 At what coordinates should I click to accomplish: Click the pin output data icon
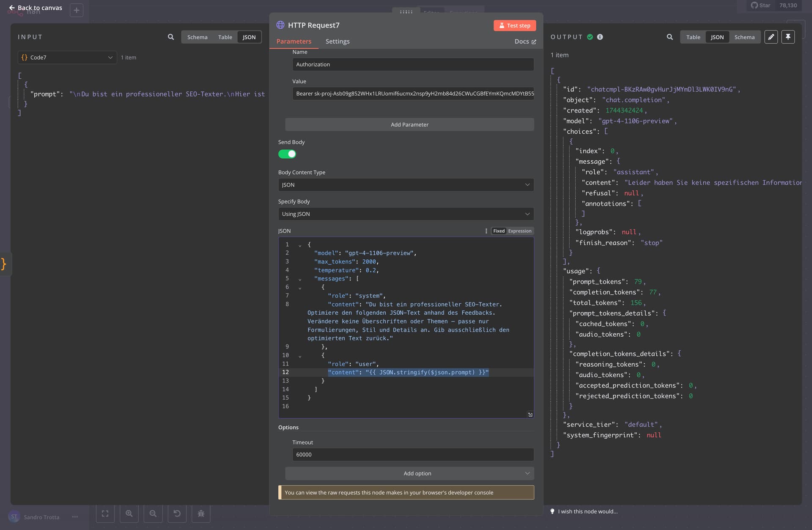[x=788, y=37]
